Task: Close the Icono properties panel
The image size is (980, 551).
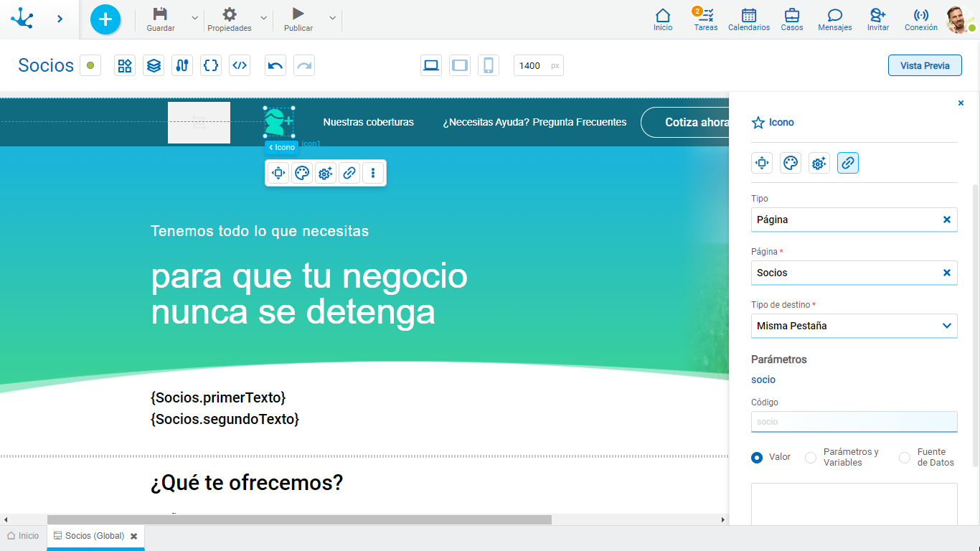Action: coord(961,103)
